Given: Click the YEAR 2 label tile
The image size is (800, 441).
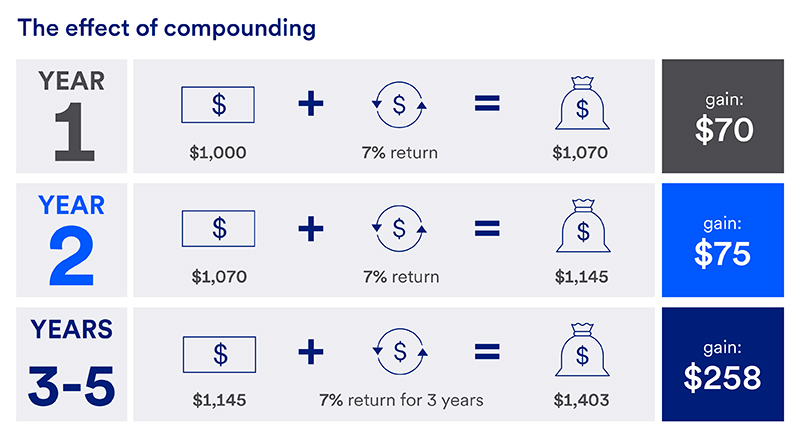Looking at the screenshot, I should pyautogui.click(x=71, y=240).
